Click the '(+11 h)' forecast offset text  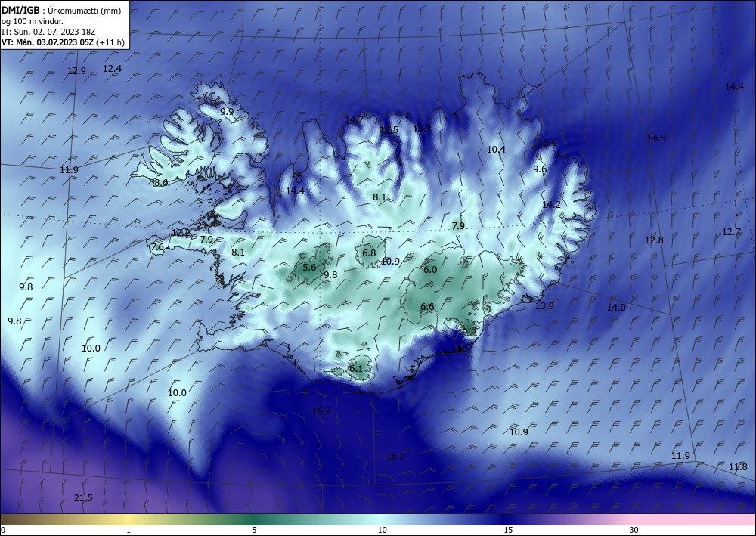(x=110, y=42)
